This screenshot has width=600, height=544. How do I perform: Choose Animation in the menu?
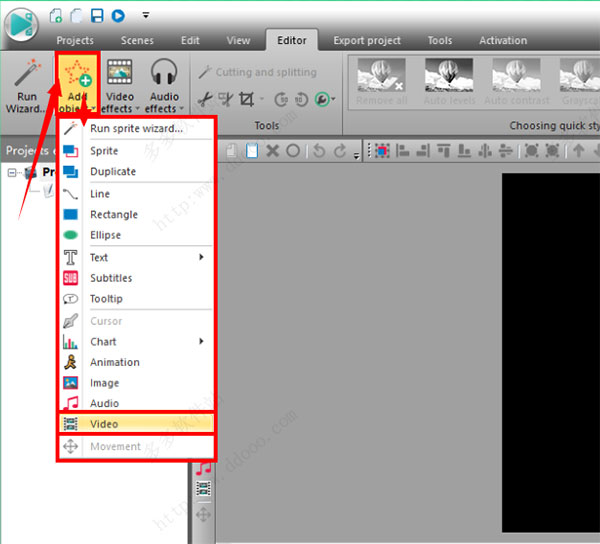(137, 362)
